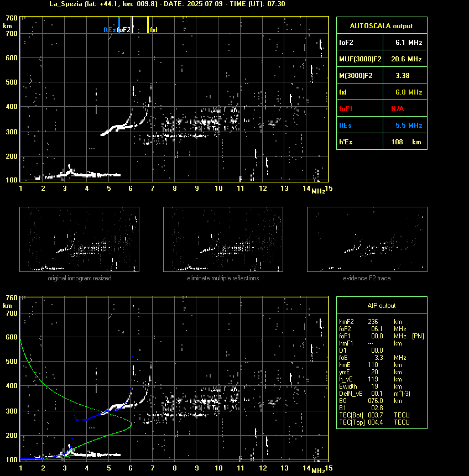This screenshot has height=476, width=469.
Task: Click the fxI value 6.8 MHz
Action: coord(409,92)
